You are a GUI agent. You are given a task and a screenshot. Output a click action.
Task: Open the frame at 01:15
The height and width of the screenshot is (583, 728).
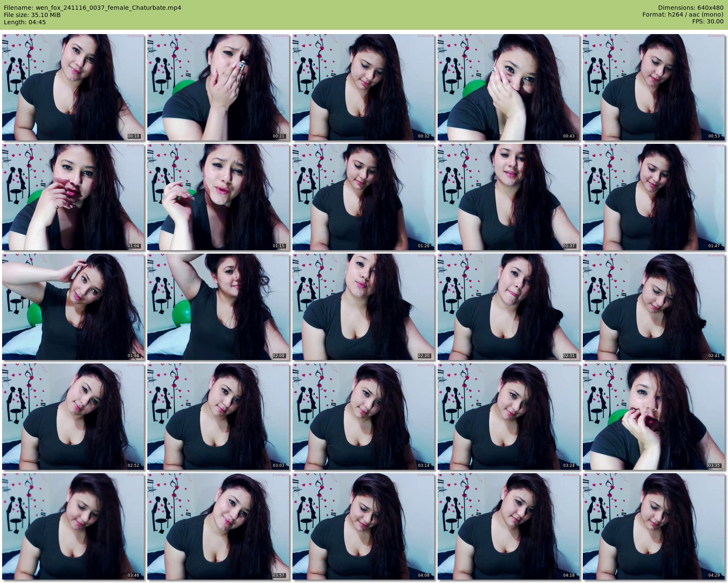click(218, 197)
